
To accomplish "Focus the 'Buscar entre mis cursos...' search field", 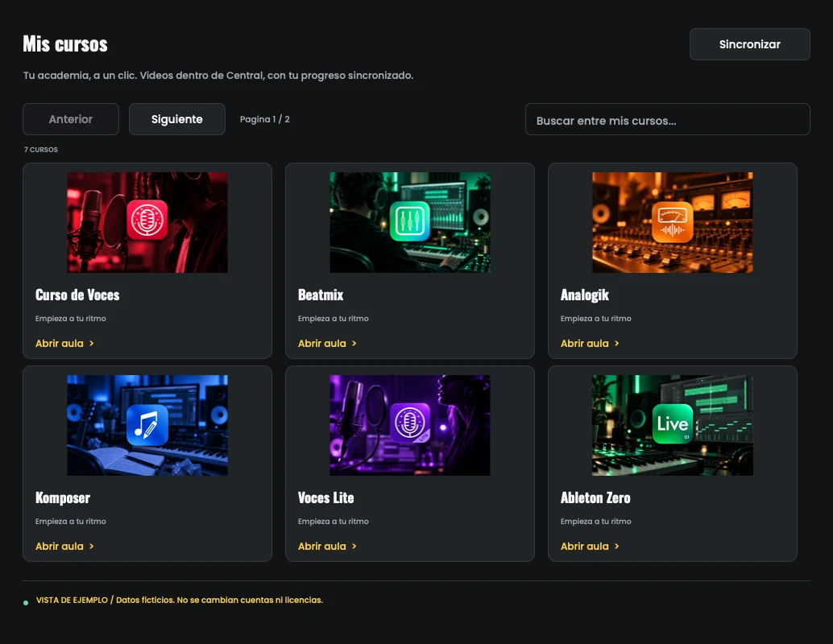I will point(667,119).
